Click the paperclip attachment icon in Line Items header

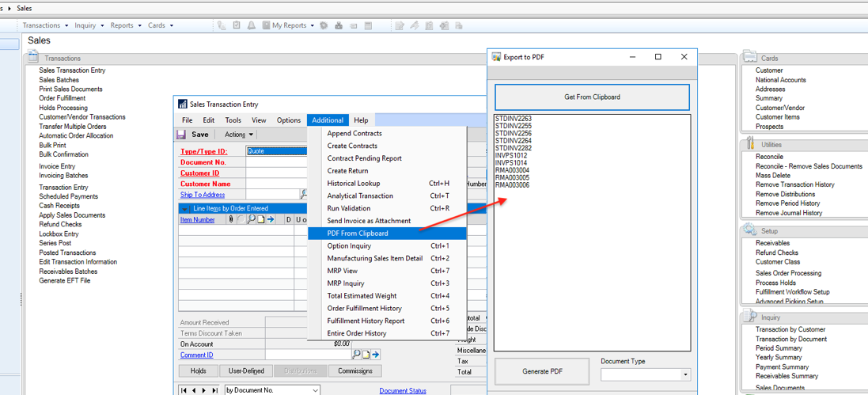tap(231, 219)
